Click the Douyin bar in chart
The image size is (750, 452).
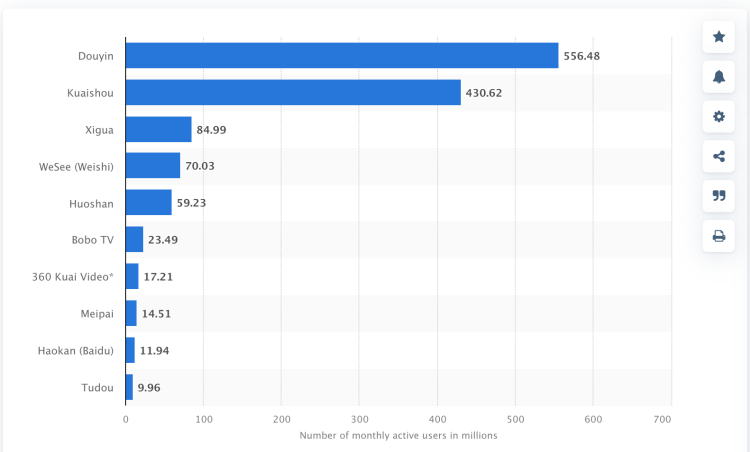(x=342, y=55)
